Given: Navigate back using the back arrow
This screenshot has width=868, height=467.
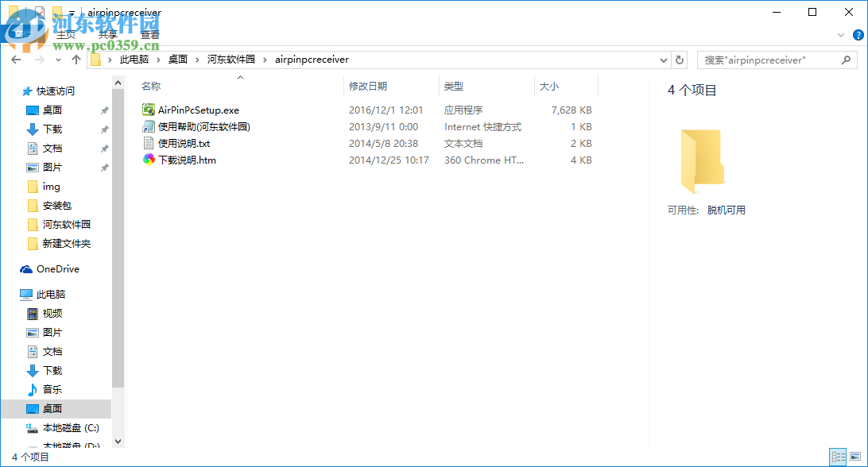Looking at the screenshot, I should click(16, 60).
